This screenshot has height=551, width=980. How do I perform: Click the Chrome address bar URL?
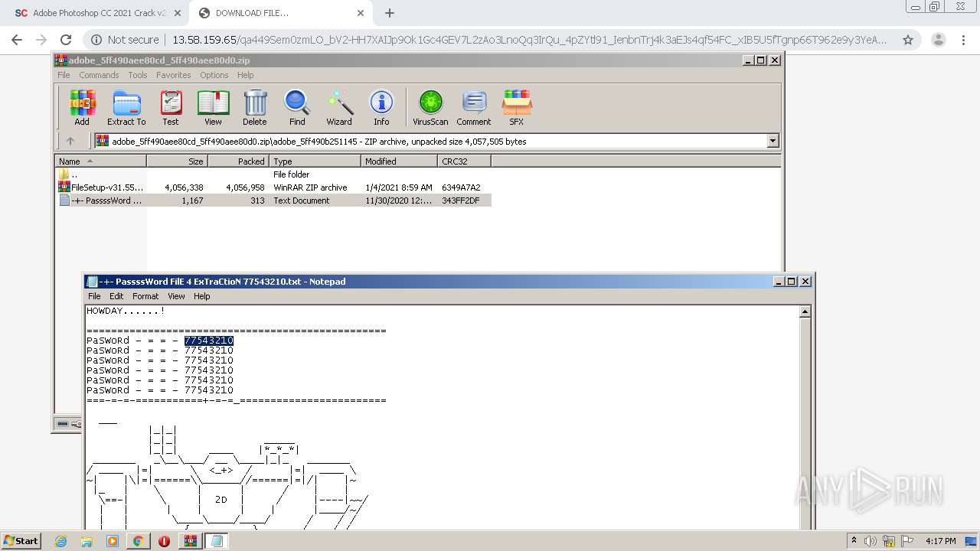(x=529, y=40)
